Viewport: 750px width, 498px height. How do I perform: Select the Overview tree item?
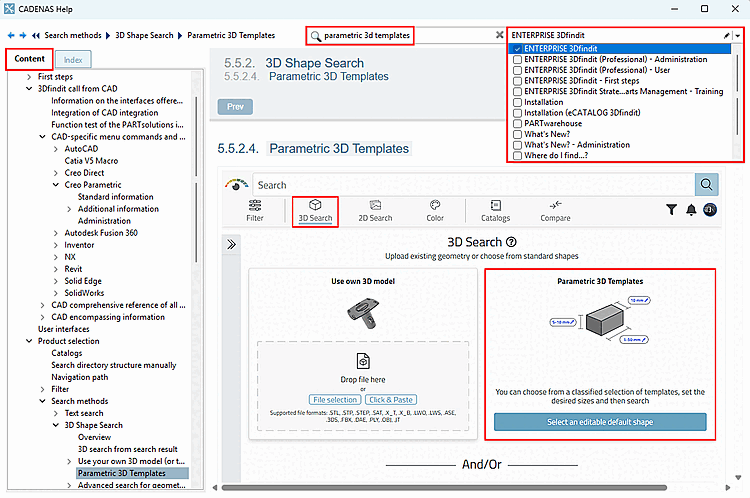(94, 437)
